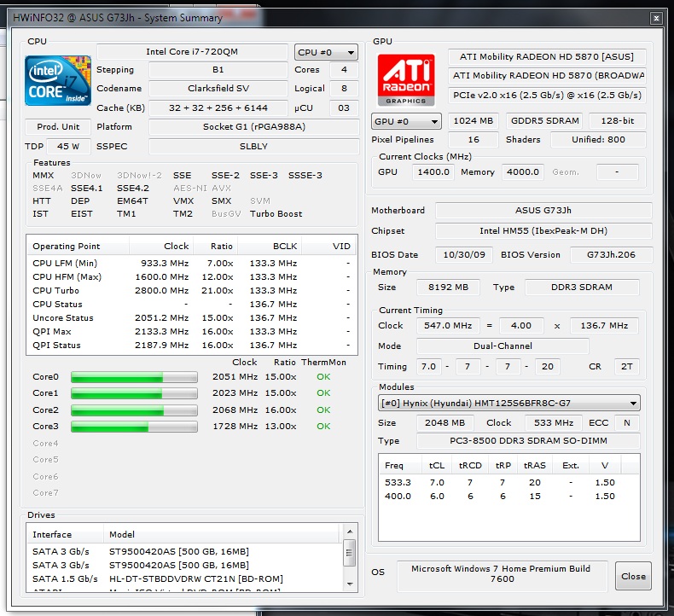This screenshot has width=674, height=616.
Task: Click the Freq column header in memory table
Action: (x=394, y=466)
